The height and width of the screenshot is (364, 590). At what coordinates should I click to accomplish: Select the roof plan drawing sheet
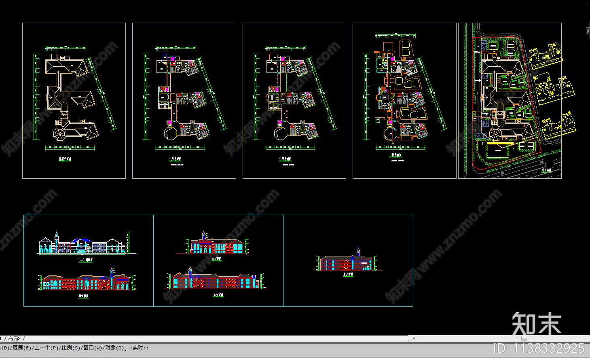pos(74,101)
